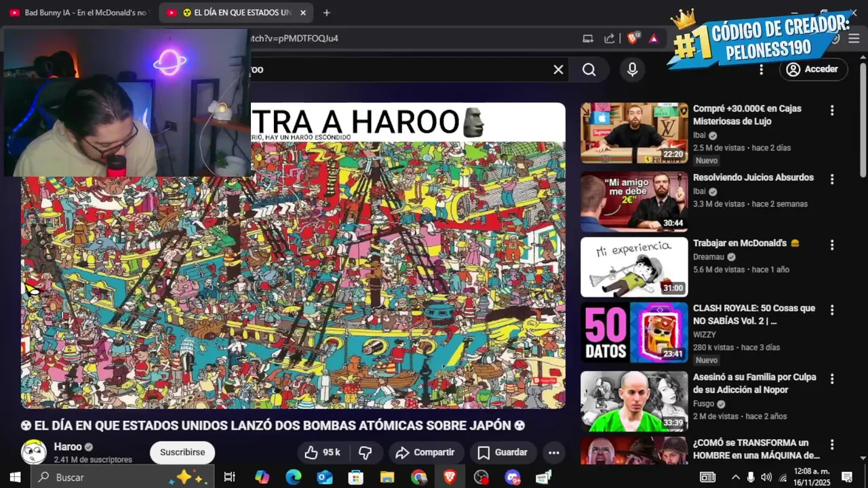Open the WIZZY channel name
This screenshot has width=868, height=488.
(705, 335)
